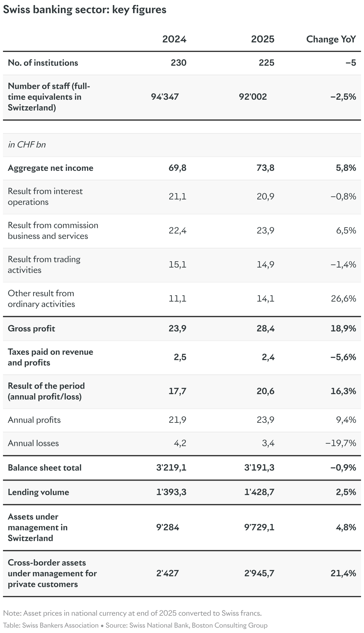Click the 2025 column header
Image resolution: width=364 pixels, height=633 pixels.
(263, 39)
